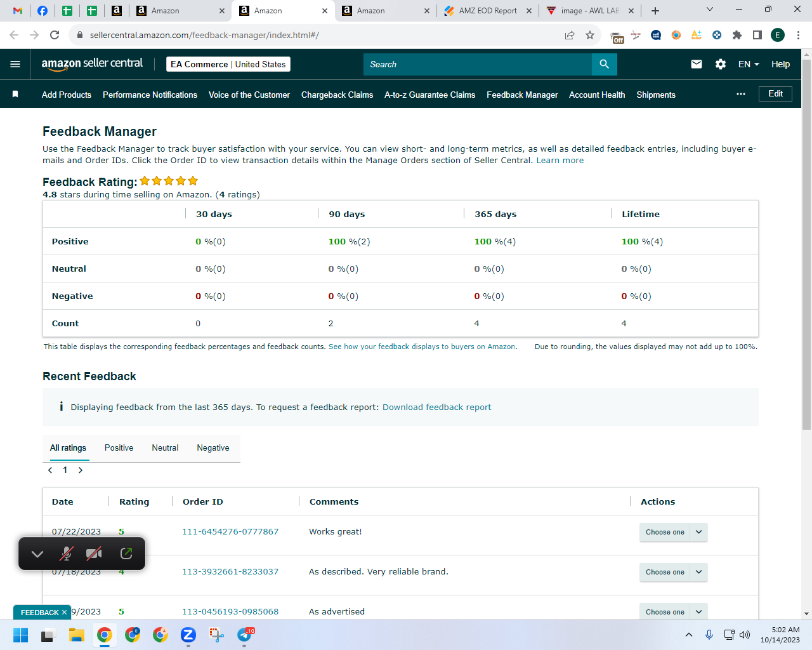Switch to the image - AWL LAB browser tab
Screen dimensions: 812x650
click(589, 11)
